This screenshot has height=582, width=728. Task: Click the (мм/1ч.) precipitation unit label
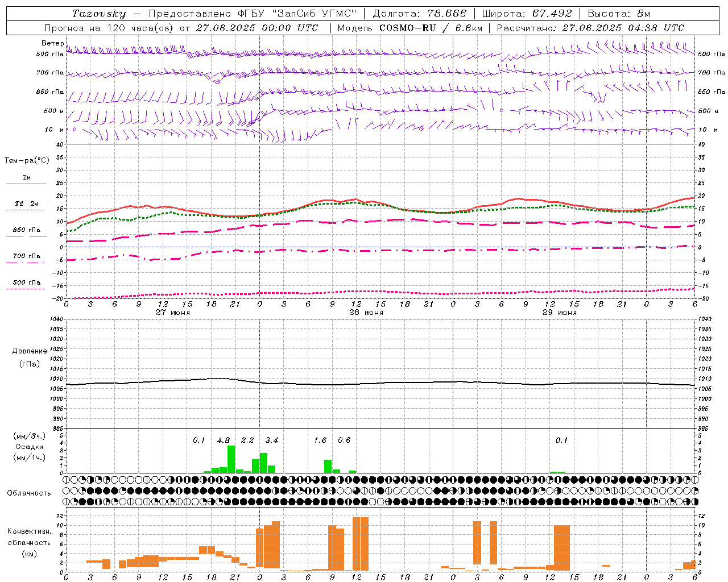pyautogui.click(x=29, y=458)
